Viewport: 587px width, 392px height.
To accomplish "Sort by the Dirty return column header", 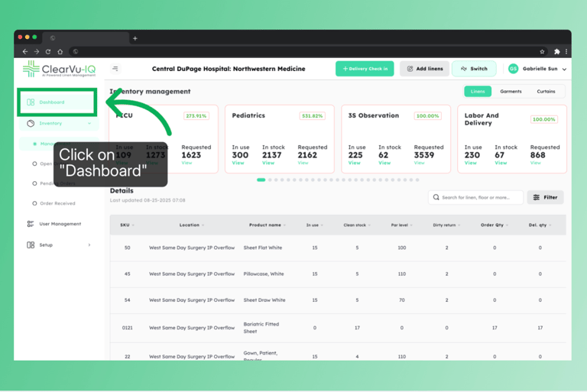I will coord(446,225).
